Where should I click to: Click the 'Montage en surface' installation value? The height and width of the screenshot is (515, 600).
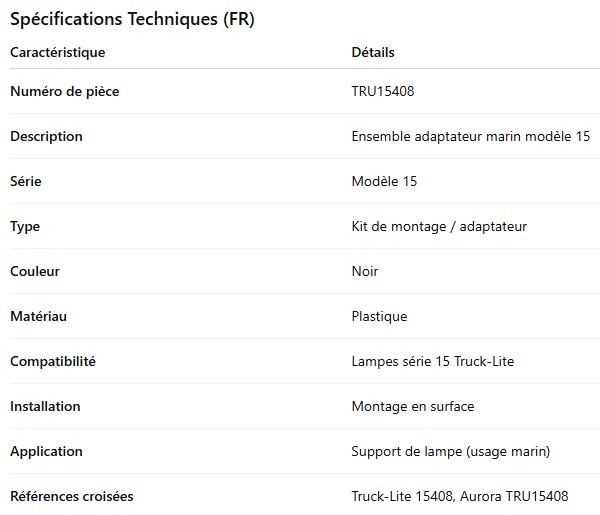click(413, 406)
